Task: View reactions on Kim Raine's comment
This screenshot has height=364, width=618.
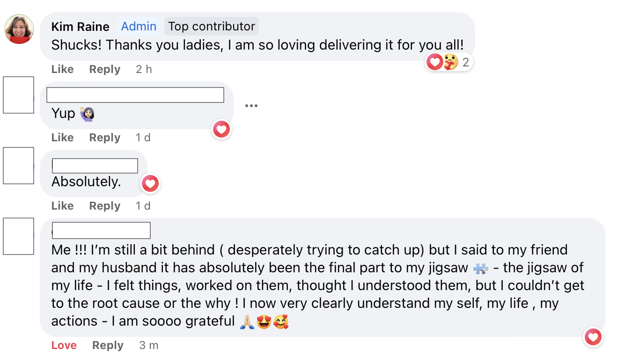Action: click(x=448, y=62)
